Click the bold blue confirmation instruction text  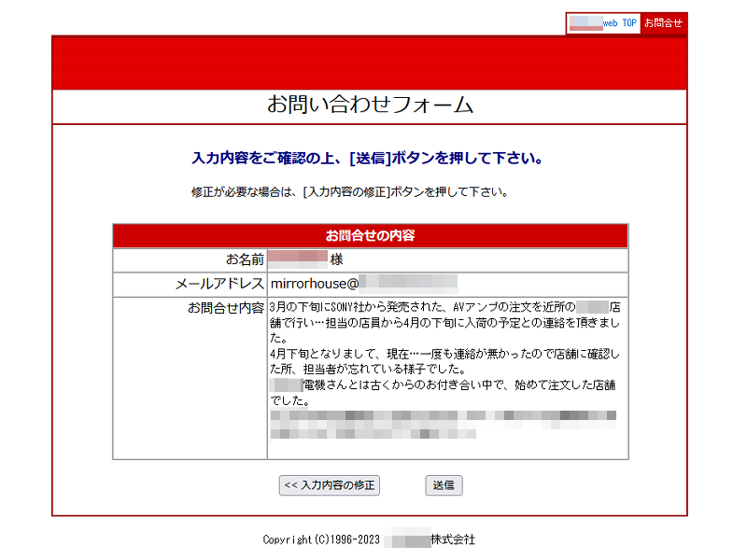pyautogui.click(x=367, y=158)
